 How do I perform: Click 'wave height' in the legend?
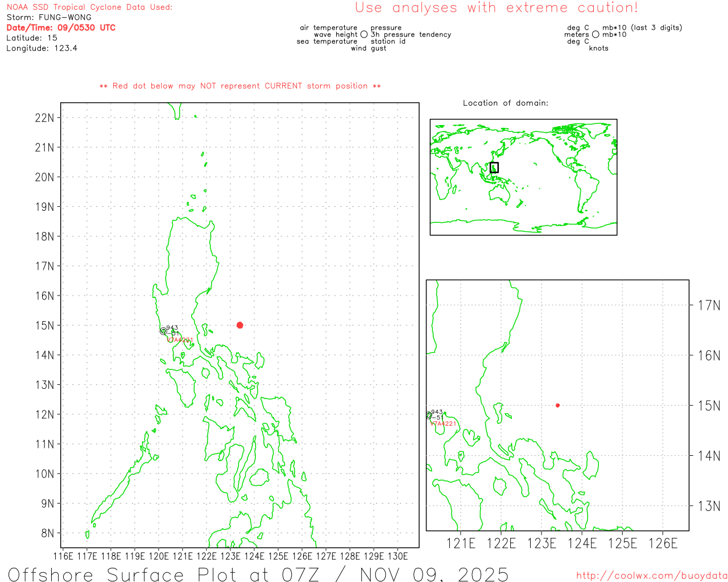point(336,35)
